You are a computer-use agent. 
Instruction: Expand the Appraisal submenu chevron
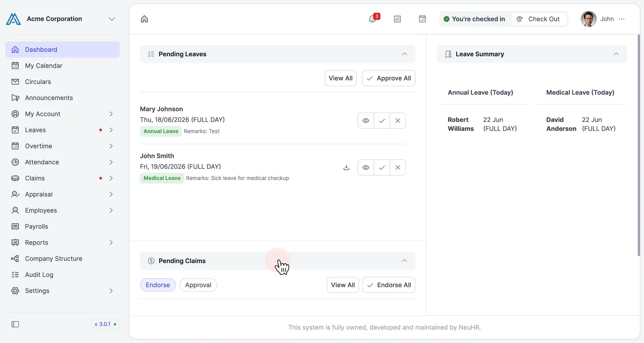(x=111, y=194)
